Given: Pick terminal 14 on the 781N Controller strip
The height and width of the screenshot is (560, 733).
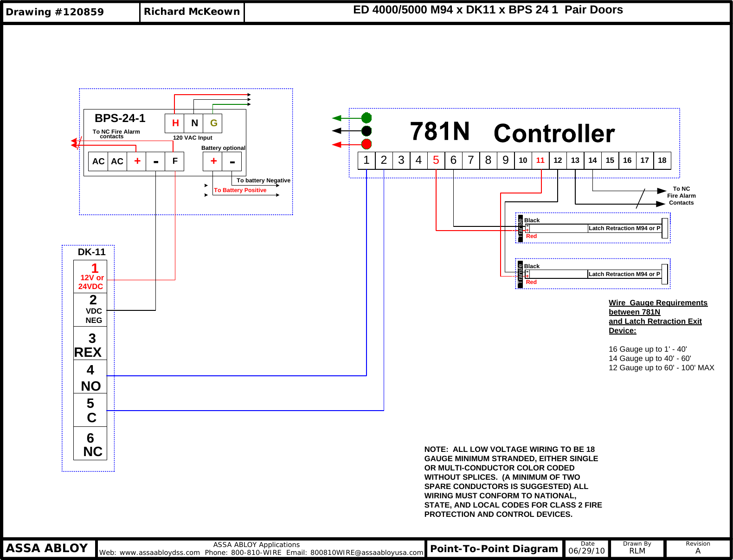Looking at the screenshot, I should 592,161.
